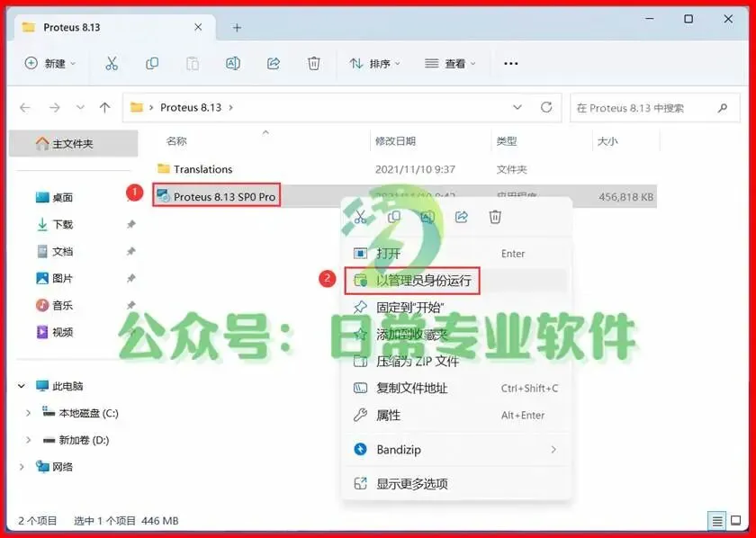Collapse the 此电脑 tree node

point(22,386)
